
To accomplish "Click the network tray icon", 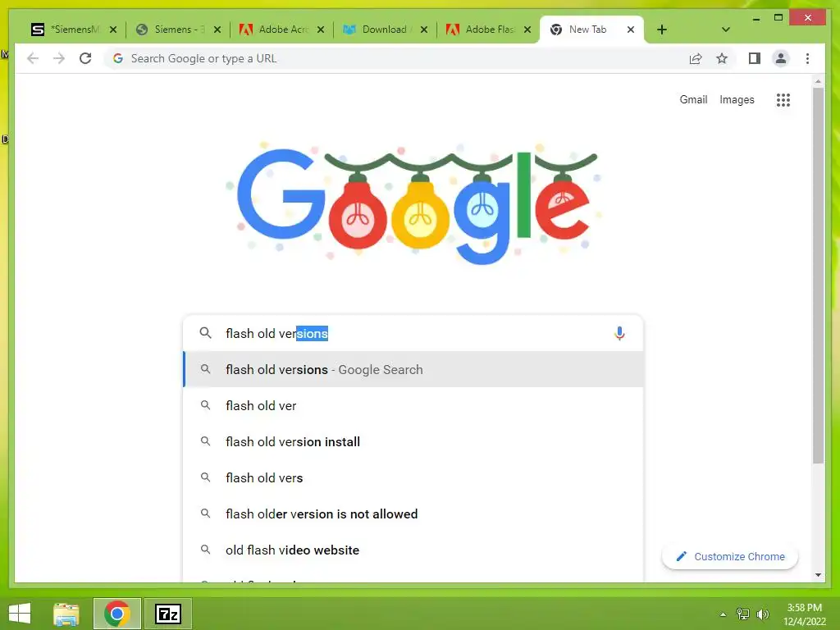I will click(x=742, y=614).
